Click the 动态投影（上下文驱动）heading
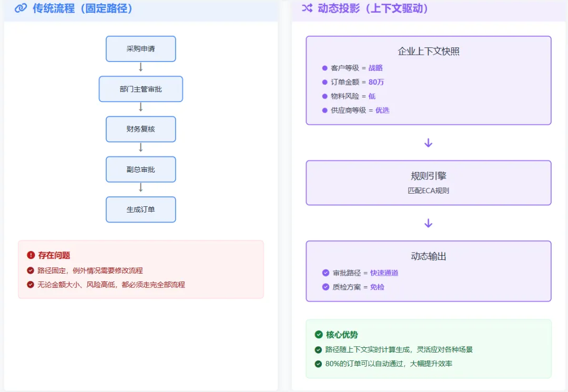The image size is (568, 392). (373, 8)
